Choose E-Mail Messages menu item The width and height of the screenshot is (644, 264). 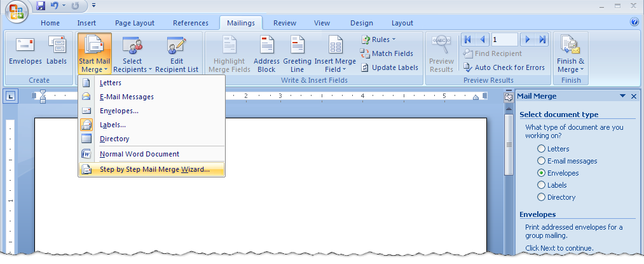coord(151,97)
